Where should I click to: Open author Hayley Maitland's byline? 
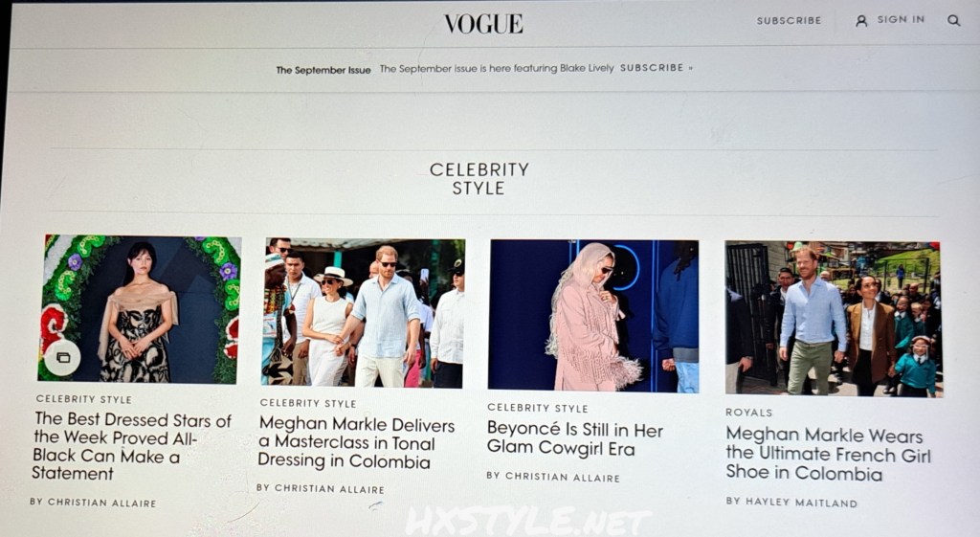[791, 502]
